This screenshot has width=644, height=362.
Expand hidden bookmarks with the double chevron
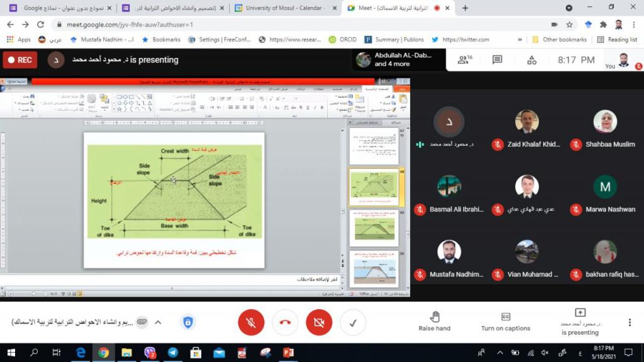519,40
